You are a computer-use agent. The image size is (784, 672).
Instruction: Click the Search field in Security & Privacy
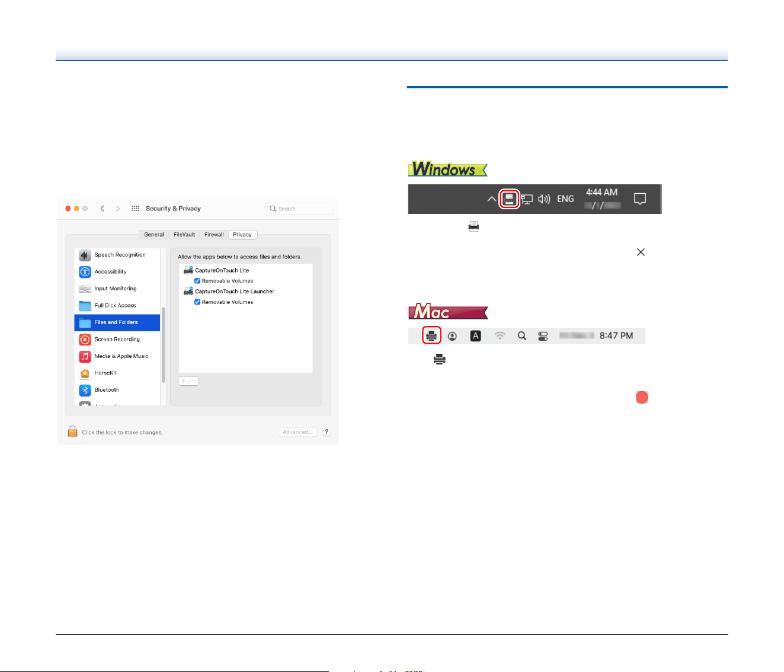pyautogui.click(x=300, y=209)
